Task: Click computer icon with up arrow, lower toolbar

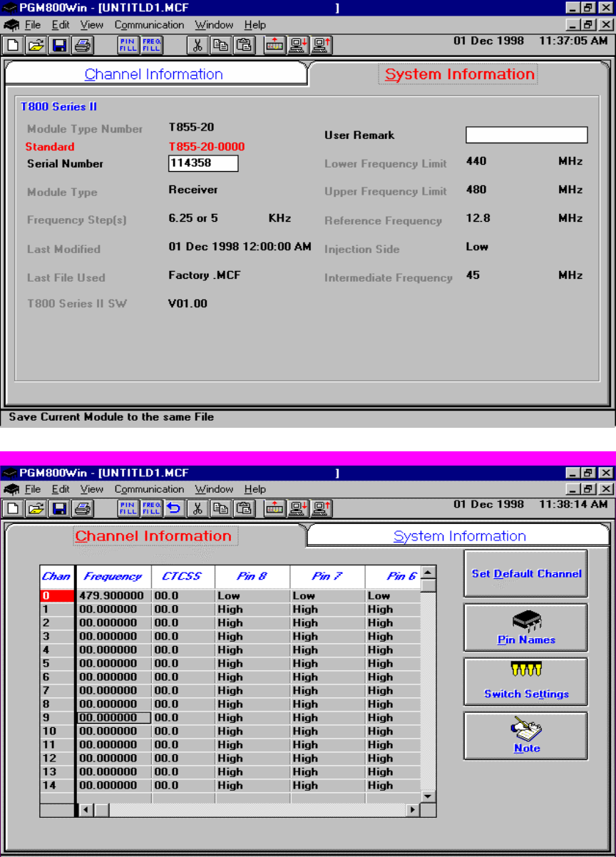Action: pyautogui.click(x=322, y=508)
